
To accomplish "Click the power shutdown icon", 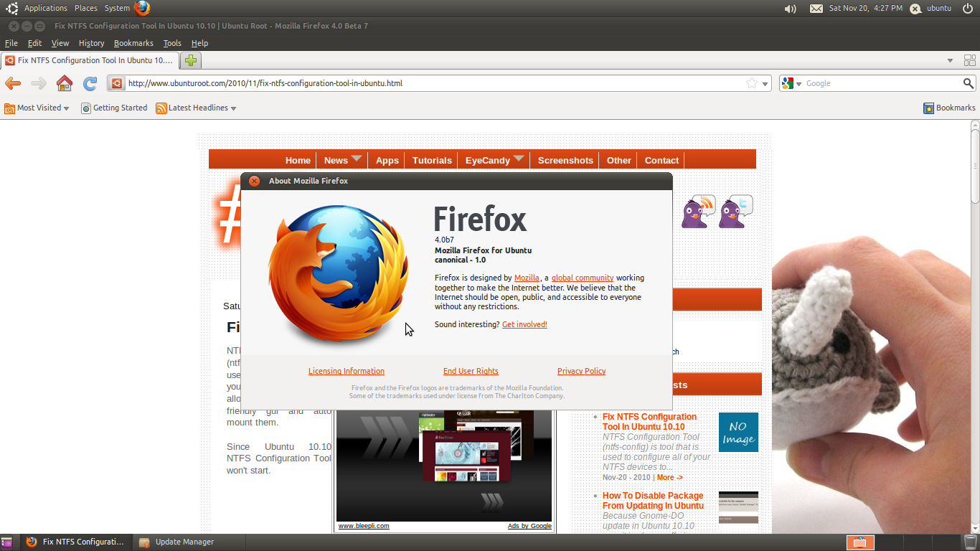I will [967, 9].
